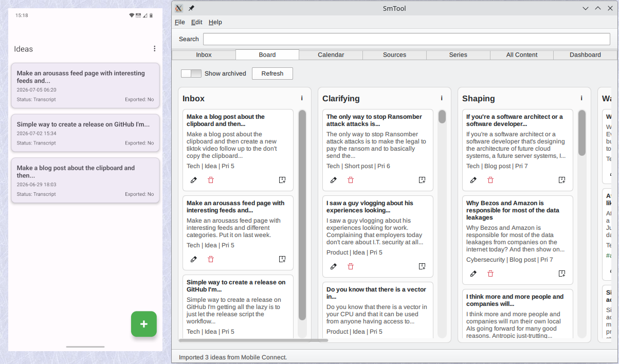
Task: Edit the 'Make a blog post about the clipboard' Inbox card
Action: [193, 180]
